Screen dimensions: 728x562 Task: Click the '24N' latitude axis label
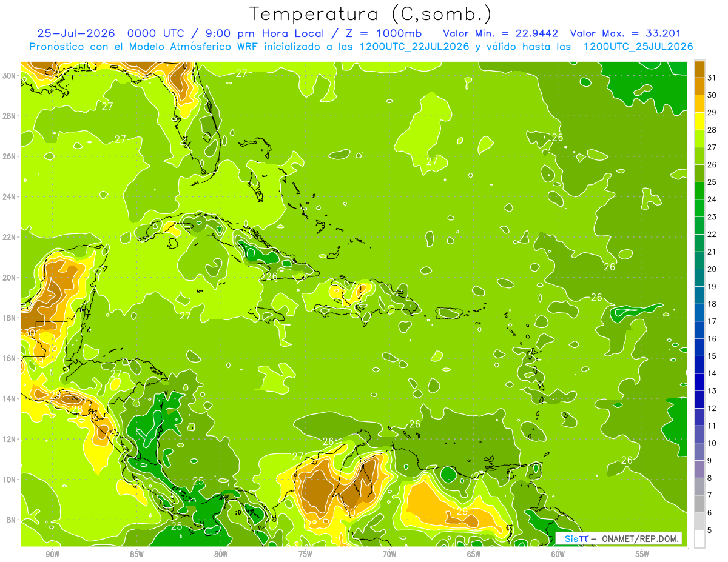(x=10, y=197)
